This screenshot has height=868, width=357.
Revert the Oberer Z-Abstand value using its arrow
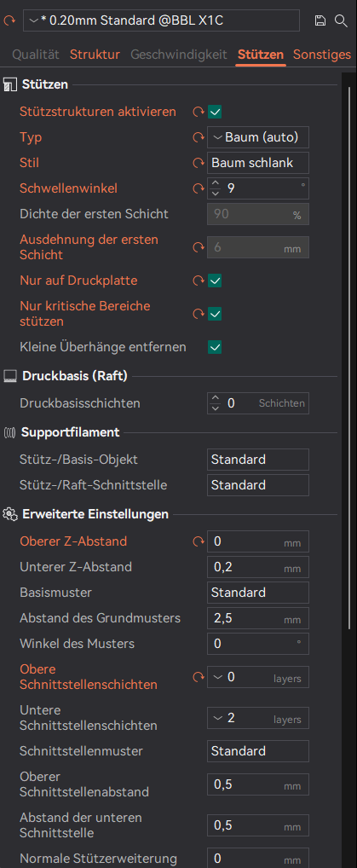tap(199, 541)
